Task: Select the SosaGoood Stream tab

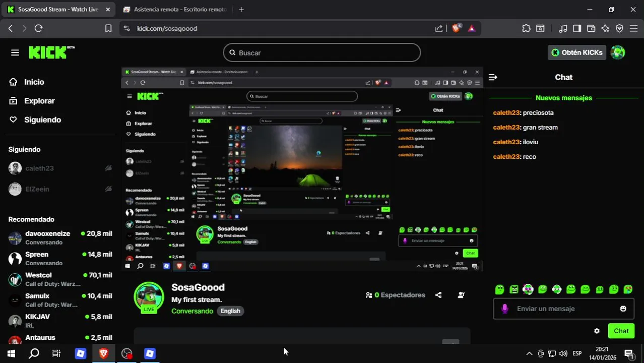Action: pyautogui.click(x=58, y=9)
